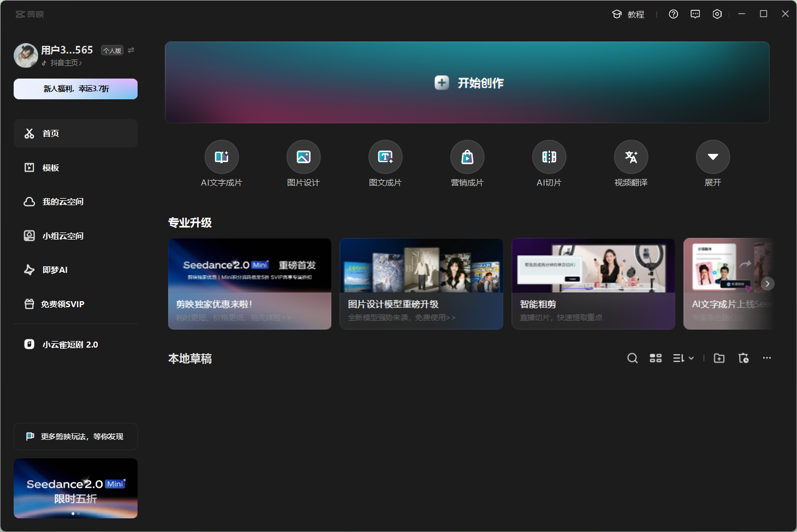This screenshot has height=532, width=797.
Task: Click the 用户3...565 username
Action: click(67, 50)
